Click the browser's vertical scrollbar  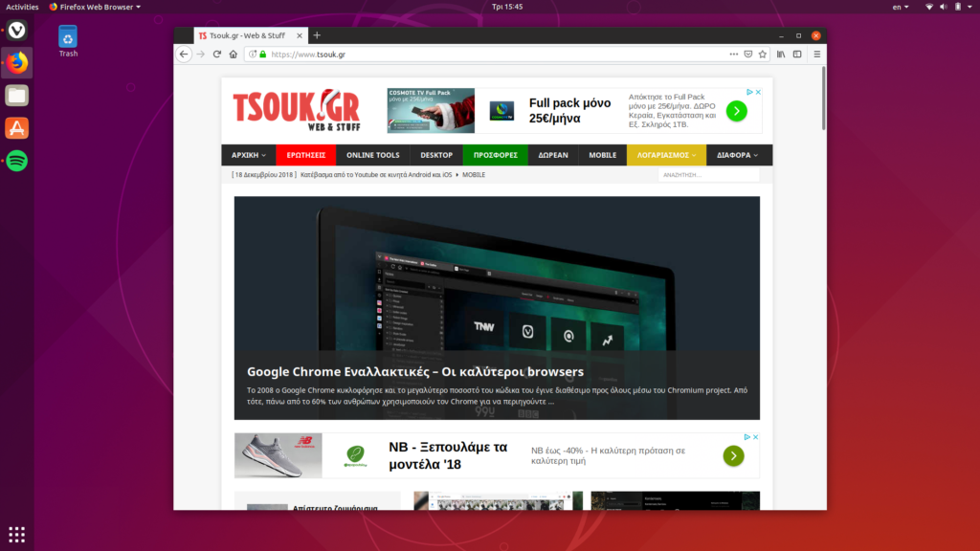coord(823,100)
